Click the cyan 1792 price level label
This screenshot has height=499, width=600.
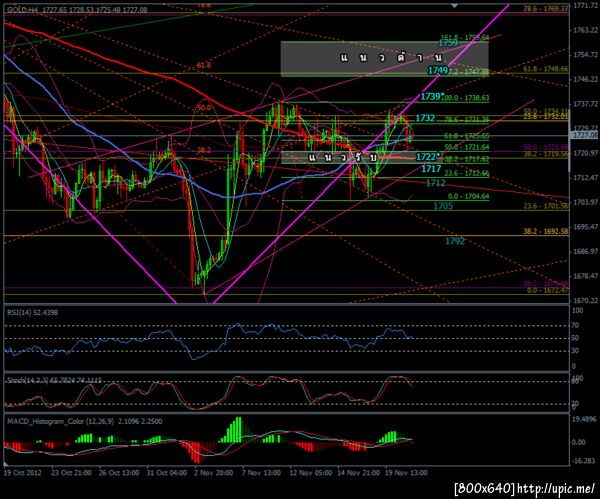(455, 241)
